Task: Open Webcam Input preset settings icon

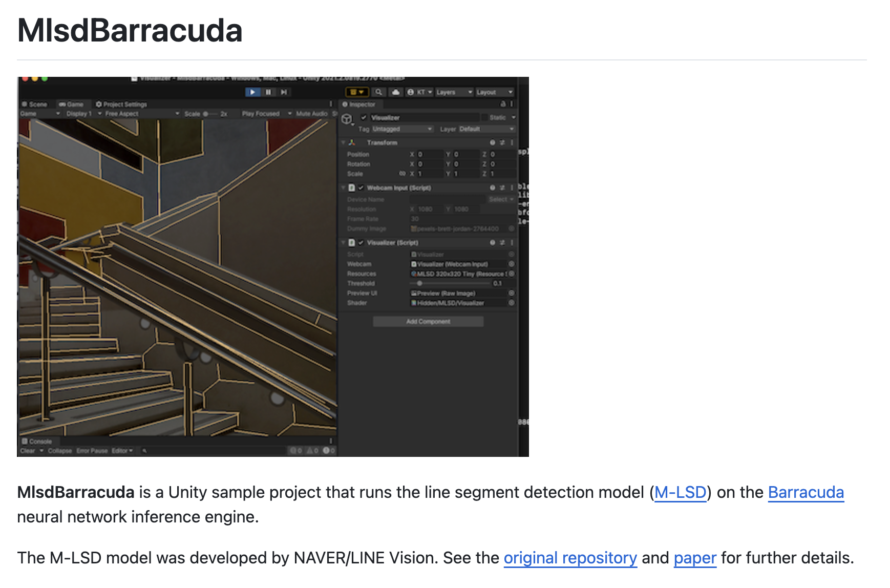Action: (502, 187)
